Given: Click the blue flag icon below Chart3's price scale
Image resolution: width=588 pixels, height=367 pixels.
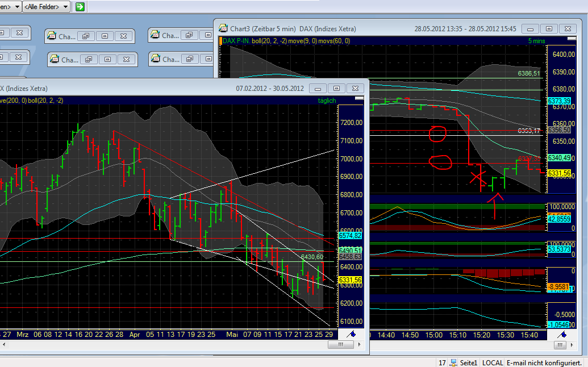Looking at the screenshot, I should (561, 335).
